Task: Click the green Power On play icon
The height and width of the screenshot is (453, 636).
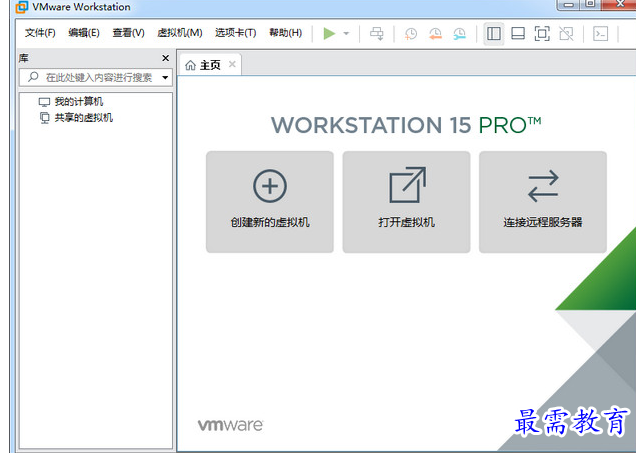Action: tap(329, 33)
